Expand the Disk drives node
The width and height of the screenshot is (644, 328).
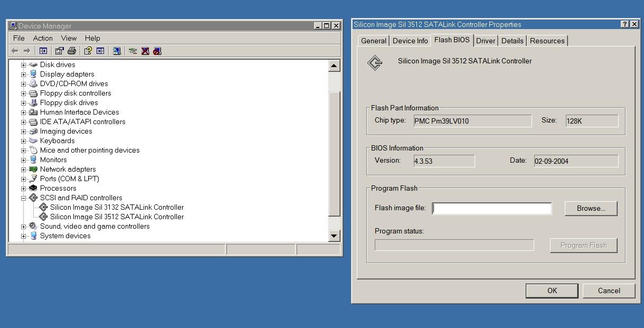click(23, 65)
